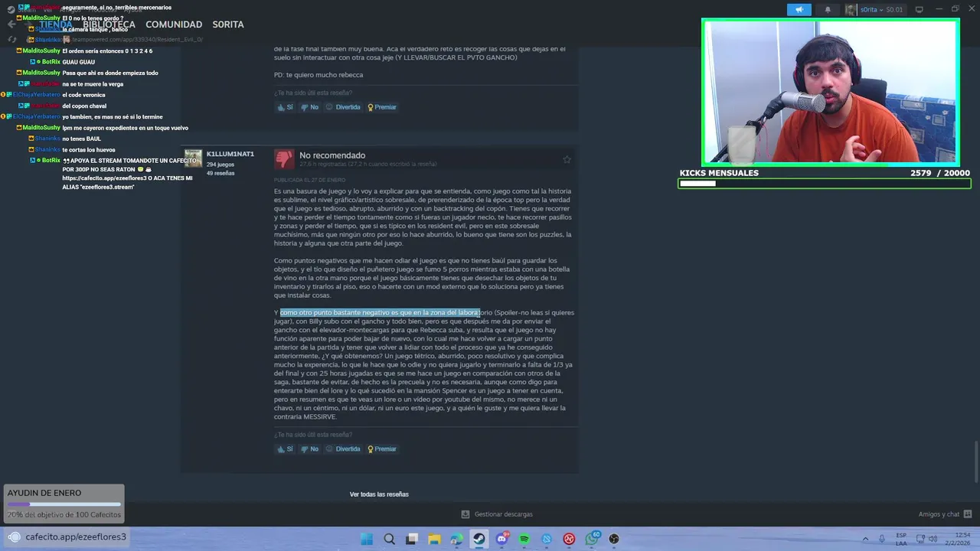The width and height of the screenshot is (980, 551).
Task: Open Windows taskbar search
Action: [389, 539]
